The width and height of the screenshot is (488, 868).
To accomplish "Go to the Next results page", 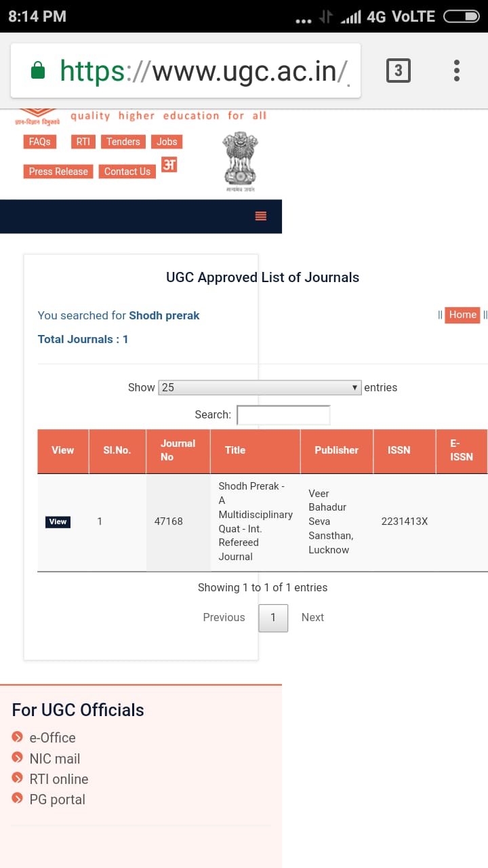I will pos(312,617).
